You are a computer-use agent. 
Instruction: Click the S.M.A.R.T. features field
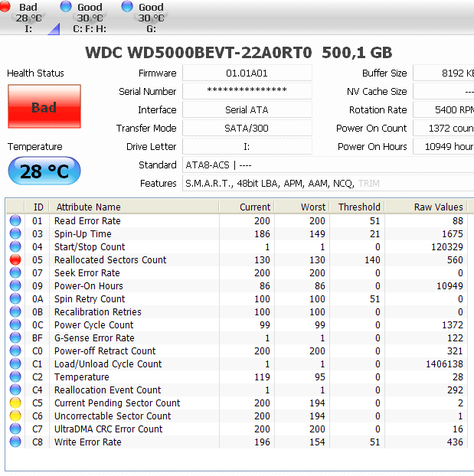coord(329,184)
